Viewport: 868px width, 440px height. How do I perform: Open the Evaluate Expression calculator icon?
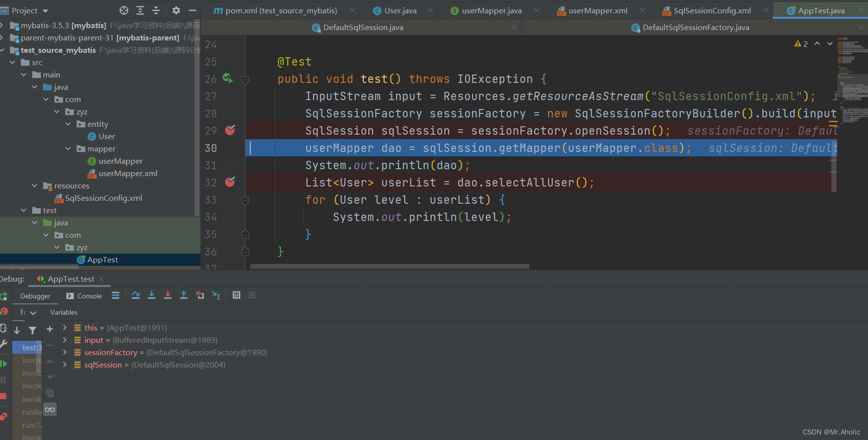coord(237,295)
